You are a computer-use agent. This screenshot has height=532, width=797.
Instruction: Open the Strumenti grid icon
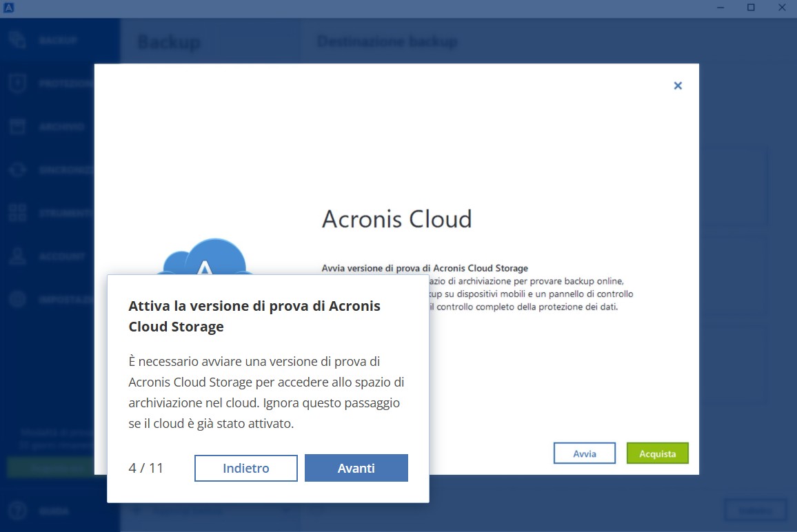coord(18,213)
